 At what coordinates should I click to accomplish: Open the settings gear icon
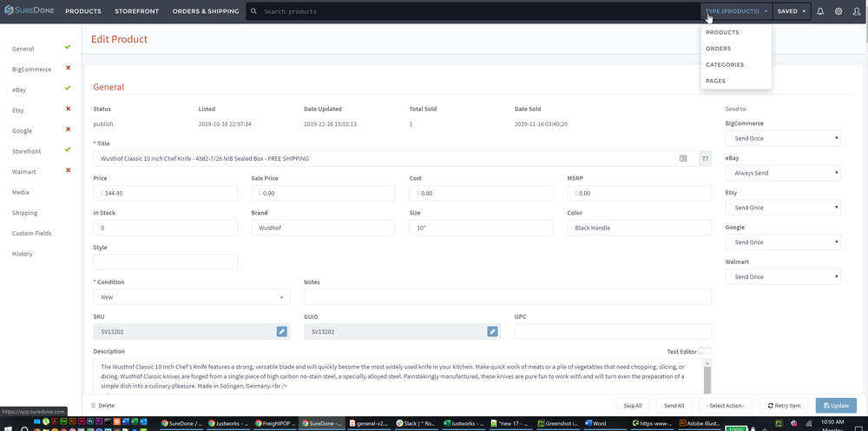[x=838, y=11]
